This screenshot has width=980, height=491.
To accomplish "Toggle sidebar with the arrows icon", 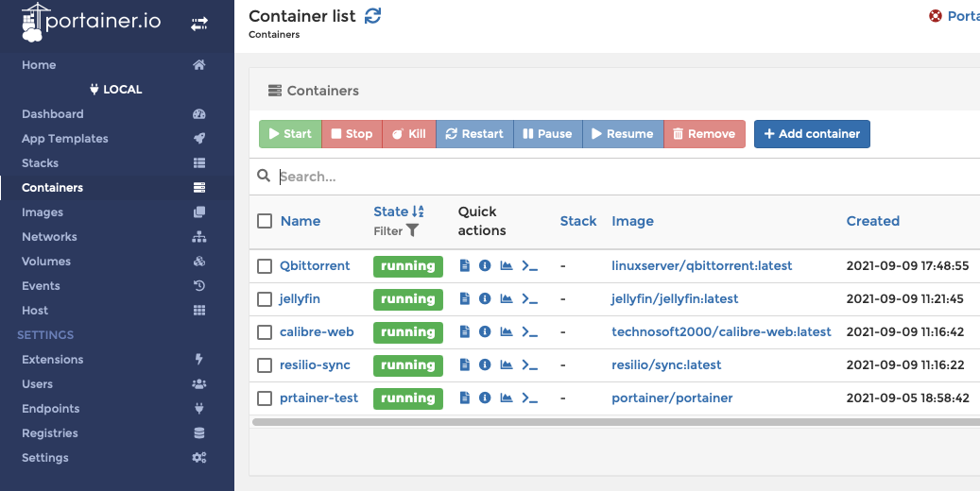I will [x=199, y=24].
